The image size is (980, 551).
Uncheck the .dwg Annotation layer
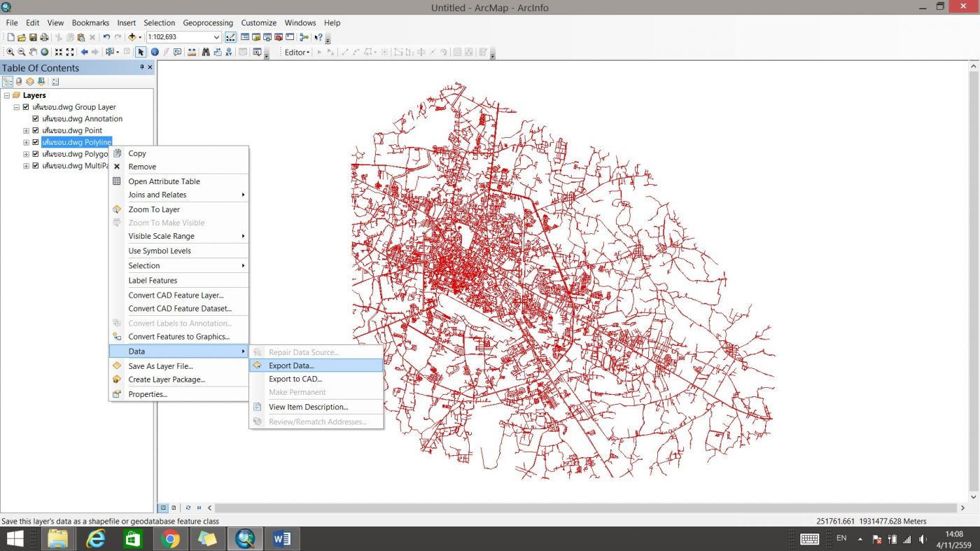coord(36,119)
